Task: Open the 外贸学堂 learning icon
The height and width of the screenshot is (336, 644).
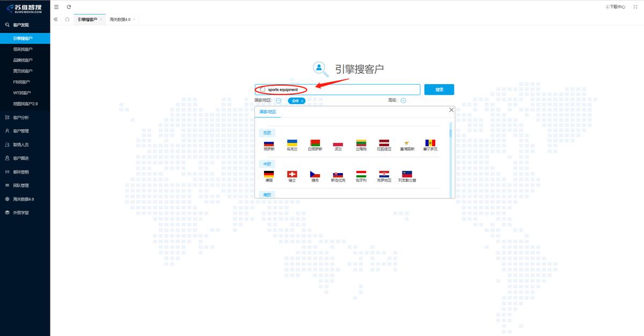Action: pyautogui.click(x=6, y=212)
